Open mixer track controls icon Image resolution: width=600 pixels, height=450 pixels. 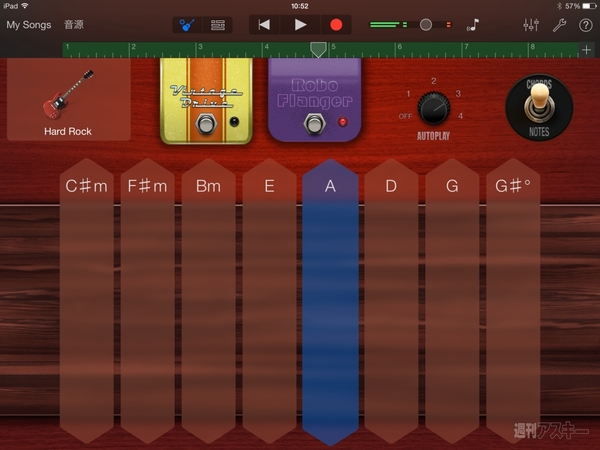[x=531, y=25]
